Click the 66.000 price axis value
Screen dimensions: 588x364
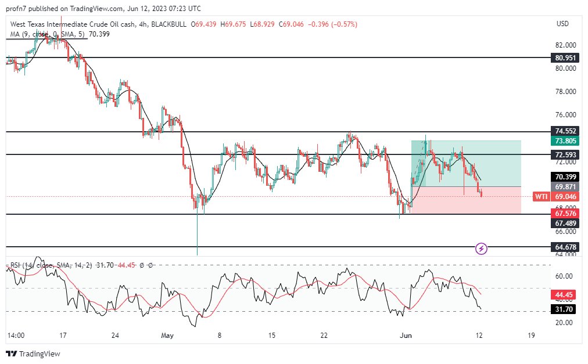(565, 232)
